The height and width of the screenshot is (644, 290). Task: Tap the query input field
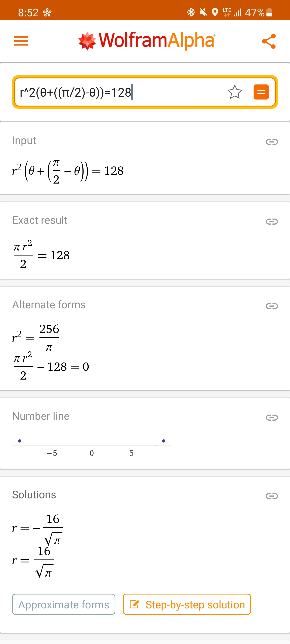coord(120,92)
